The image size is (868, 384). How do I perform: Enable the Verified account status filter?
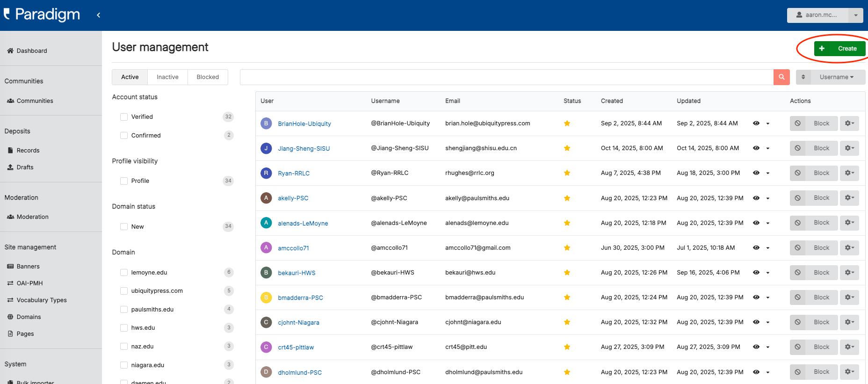click(124, 117)
